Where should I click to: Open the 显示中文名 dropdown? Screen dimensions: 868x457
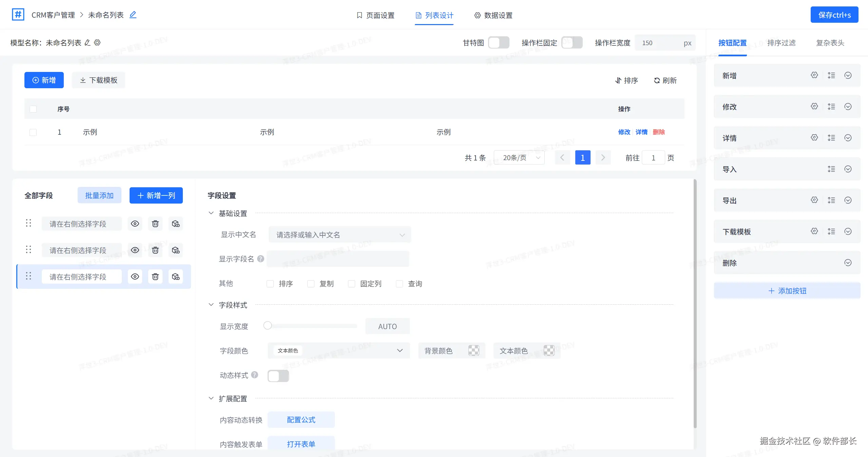339,235
